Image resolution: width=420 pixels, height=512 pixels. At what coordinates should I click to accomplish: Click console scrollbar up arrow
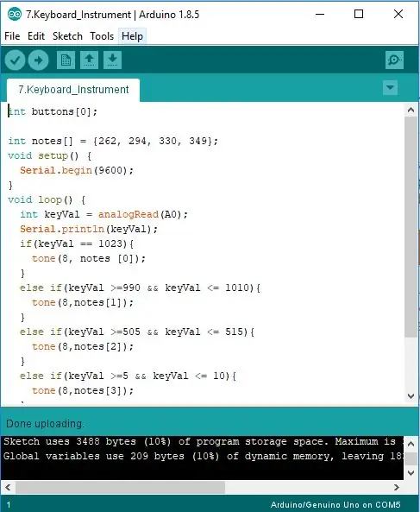click(x=411, y=444)
